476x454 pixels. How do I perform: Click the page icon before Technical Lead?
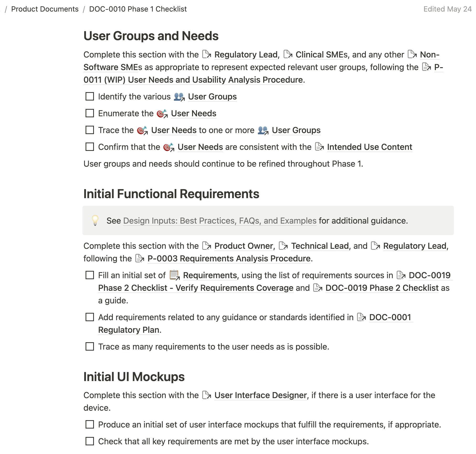coord(283,246)
